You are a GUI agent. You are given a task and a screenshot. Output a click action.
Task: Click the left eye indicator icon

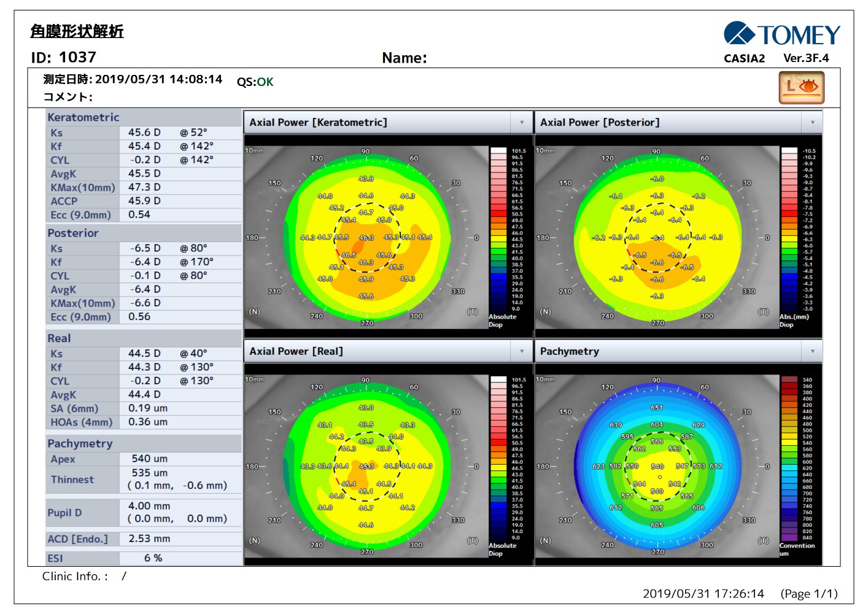click(x=801, y=88)
